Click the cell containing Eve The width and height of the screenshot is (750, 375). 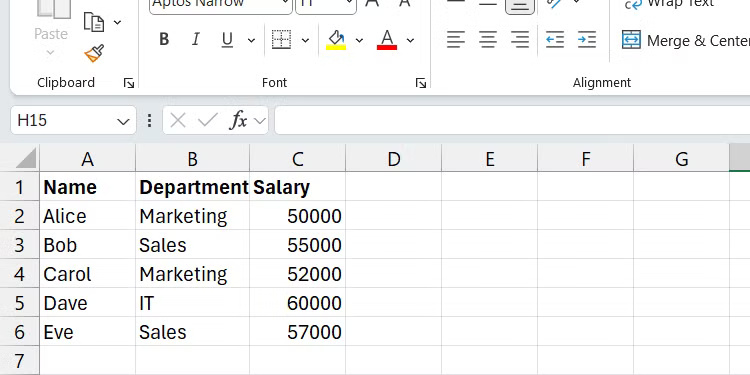[x=88, y=332]
